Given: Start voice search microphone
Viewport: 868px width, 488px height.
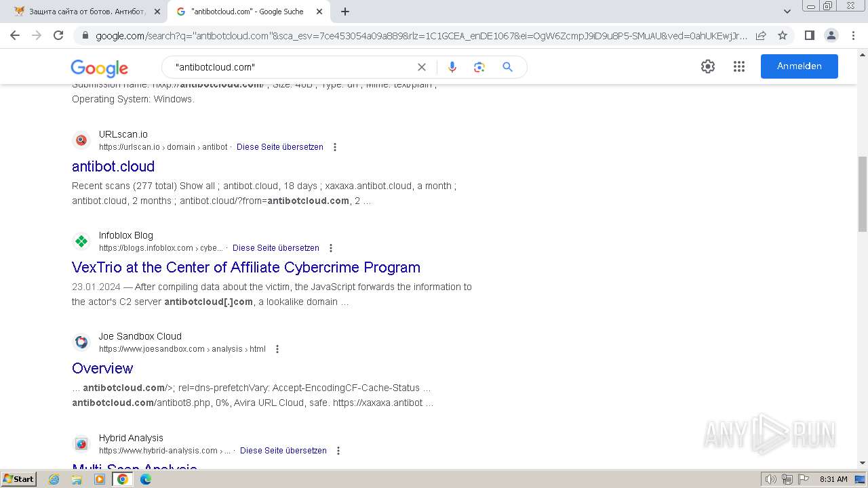Looking at the screenshot, I should pyautogui.click(x=452, y=67).
